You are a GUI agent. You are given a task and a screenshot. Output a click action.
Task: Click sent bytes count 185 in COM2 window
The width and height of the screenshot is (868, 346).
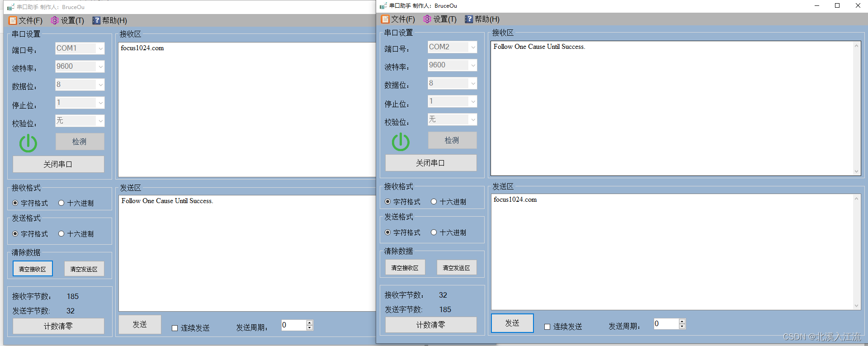tap(445, 309)
